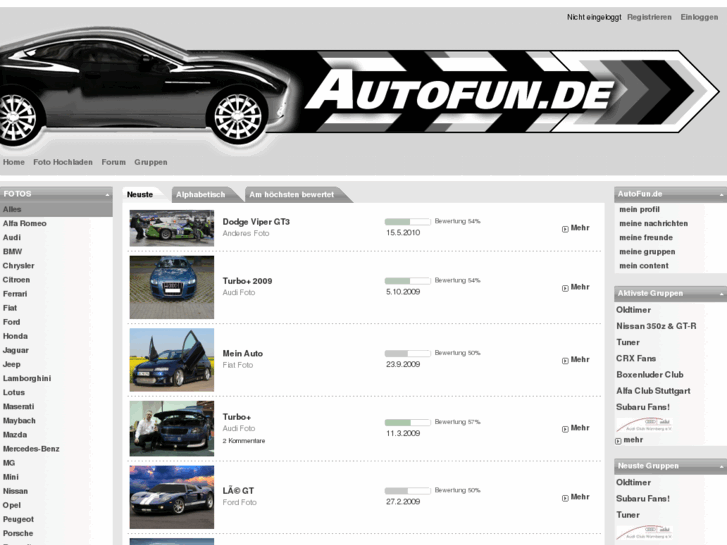
Task: Open the Forum menu item
Action: (114, 162)
